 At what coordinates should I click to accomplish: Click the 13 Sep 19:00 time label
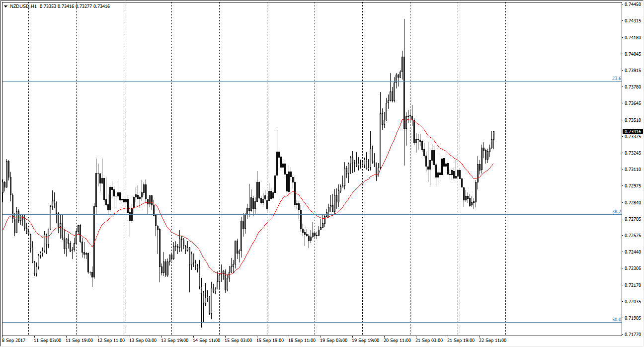[174, 341]
